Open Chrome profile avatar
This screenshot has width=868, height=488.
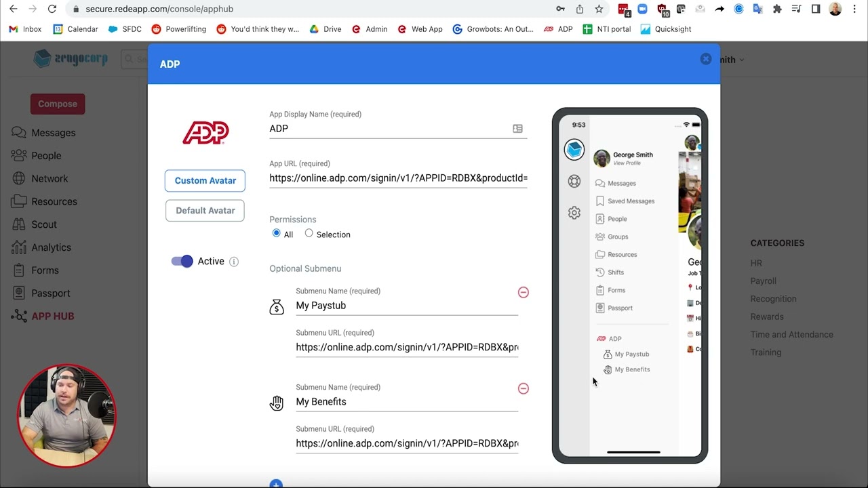835,9
